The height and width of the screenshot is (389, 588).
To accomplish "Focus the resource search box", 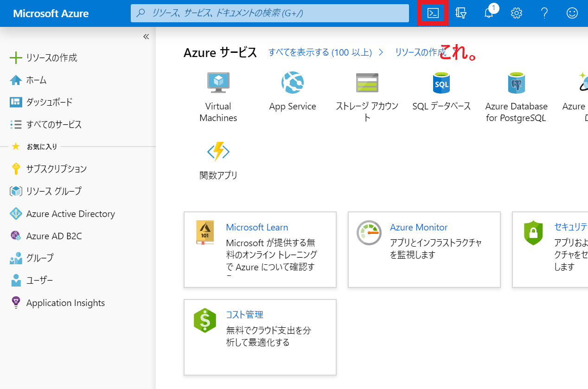I will tap(270, 13).
